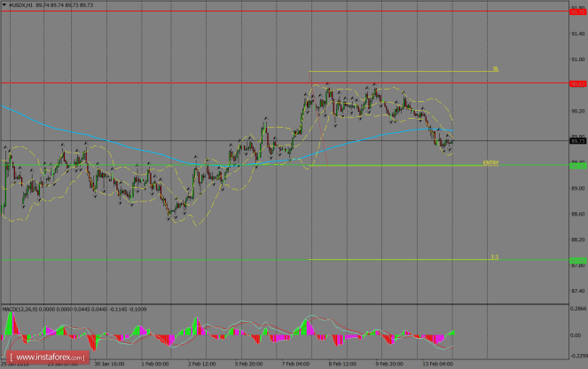The width and height of the screenshot is (588, 369).
Task: Click the 9 Feb 20:00 time label
Action: tap(389, 364)
